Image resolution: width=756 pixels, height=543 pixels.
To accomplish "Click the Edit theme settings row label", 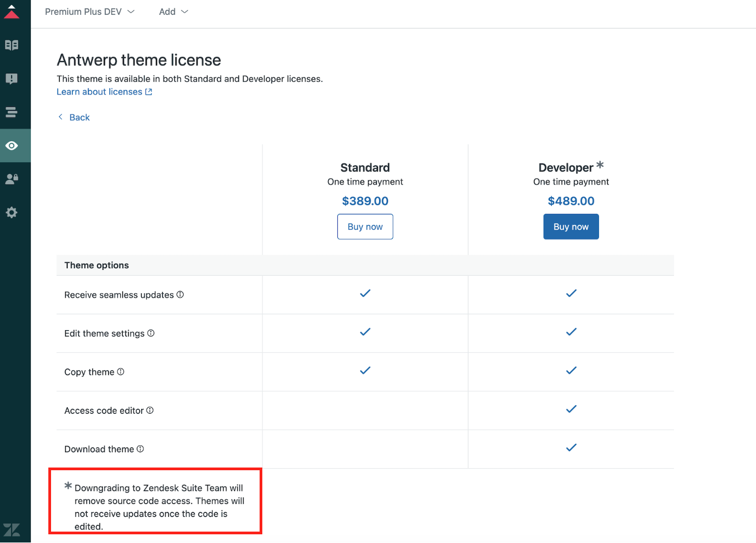I will pyautogui.click(x=104, y=333).
